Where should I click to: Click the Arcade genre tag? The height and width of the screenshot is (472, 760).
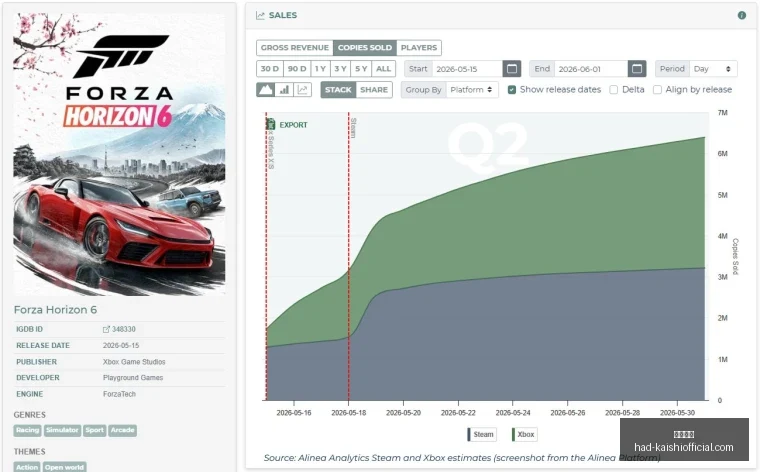[x=123, y=430]
